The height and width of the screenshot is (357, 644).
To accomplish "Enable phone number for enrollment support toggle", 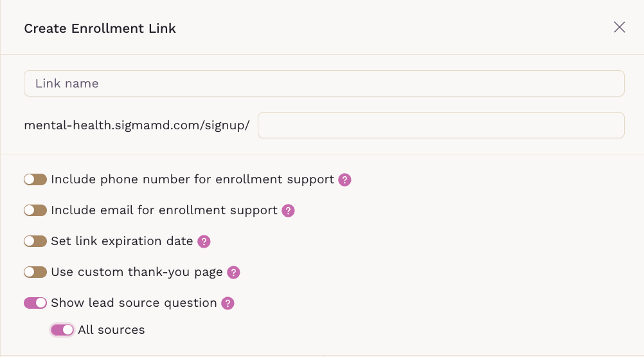I will (35, 179).
